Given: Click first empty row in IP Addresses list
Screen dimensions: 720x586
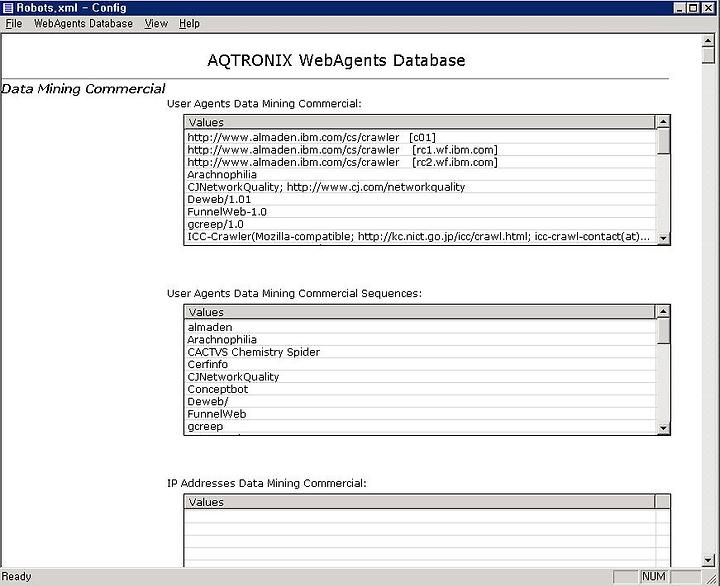Looking at the screenshot, I should pos(421,516).
